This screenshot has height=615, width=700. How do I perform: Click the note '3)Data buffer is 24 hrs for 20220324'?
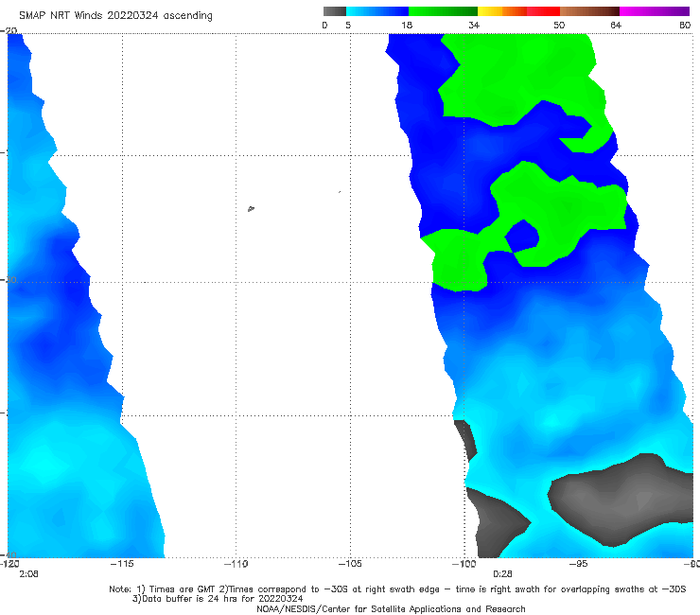[218, 599]
